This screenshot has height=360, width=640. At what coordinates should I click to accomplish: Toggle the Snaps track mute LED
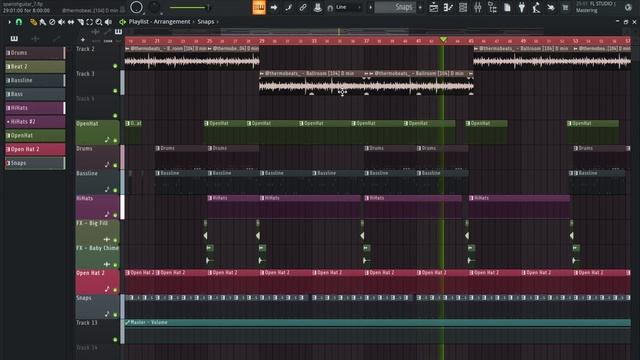point(115,315)
